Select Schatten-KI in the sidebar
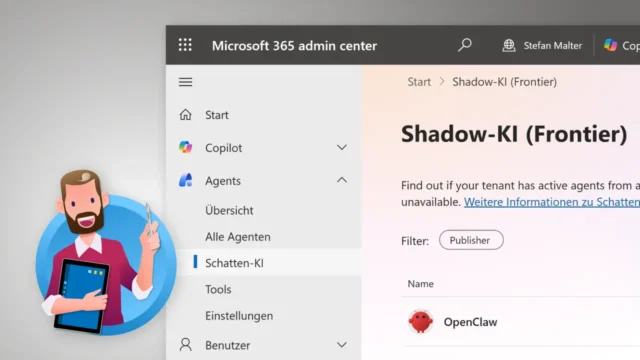The width and height of the screenshot is (640, 360). coord(264,263)
